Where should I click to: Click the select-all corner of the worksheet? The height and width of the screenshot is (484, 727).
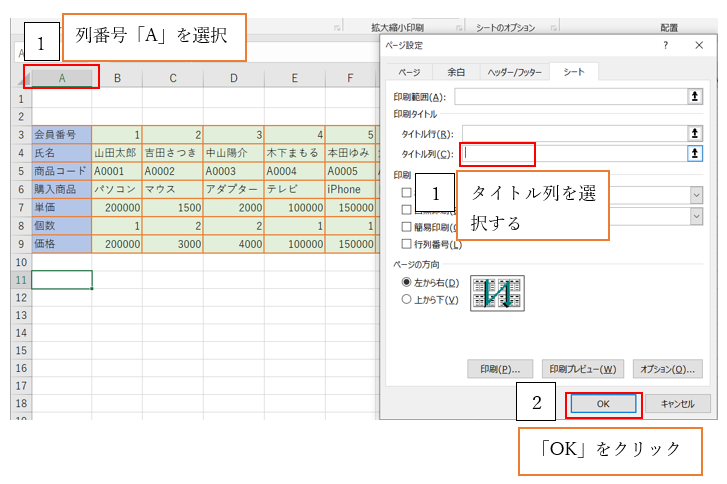20,78
